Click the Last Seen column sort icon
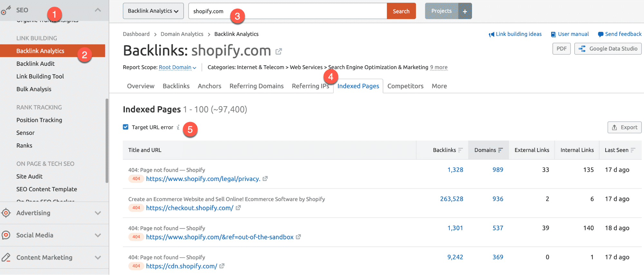Screen dimensions: 644x275 click(x=633, y=150)
